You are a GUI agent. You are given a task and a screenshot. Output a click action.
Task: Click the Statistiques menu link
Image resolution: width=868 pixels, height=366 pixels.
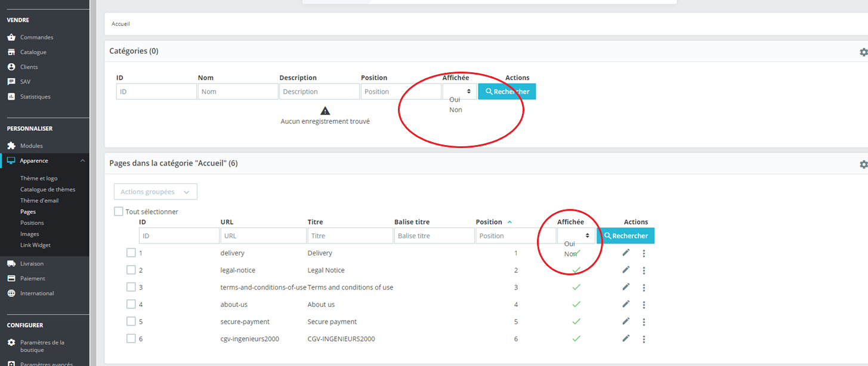tap(35, 97)
